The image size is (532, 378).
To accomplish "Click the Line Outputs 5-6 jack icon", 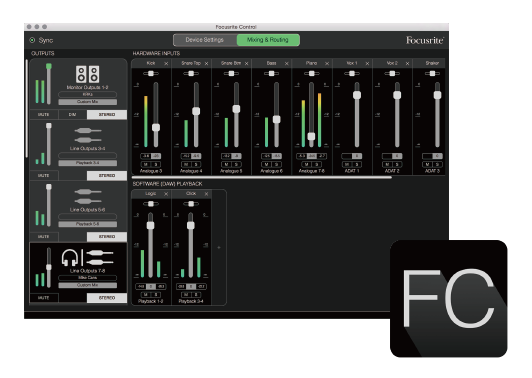I will pos(88,196).
